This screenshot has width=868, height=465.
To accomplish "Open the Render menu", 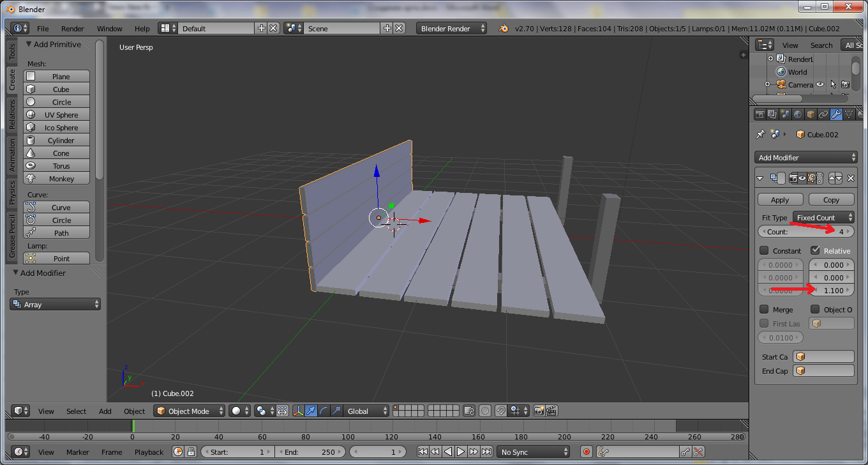I will (x=73, y=28).
